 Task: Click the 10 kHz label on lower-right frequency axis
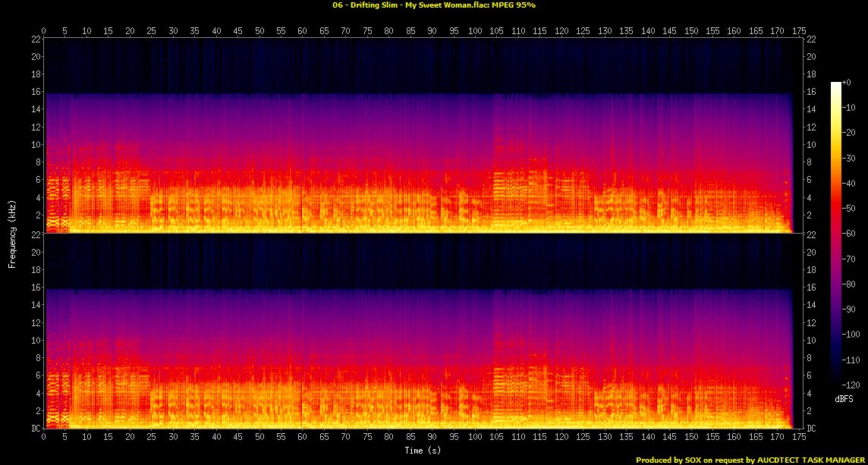point(810,341)
